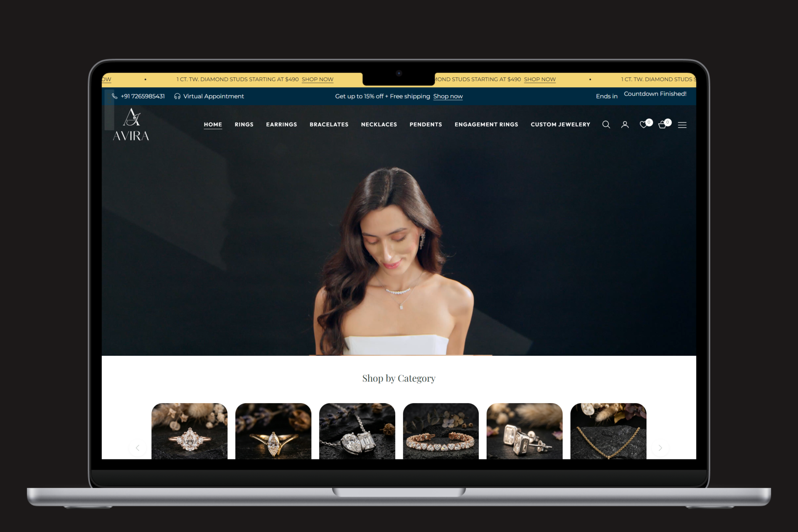
Task: Click the Shop by Category heading
Action: (x=399, y=379)
